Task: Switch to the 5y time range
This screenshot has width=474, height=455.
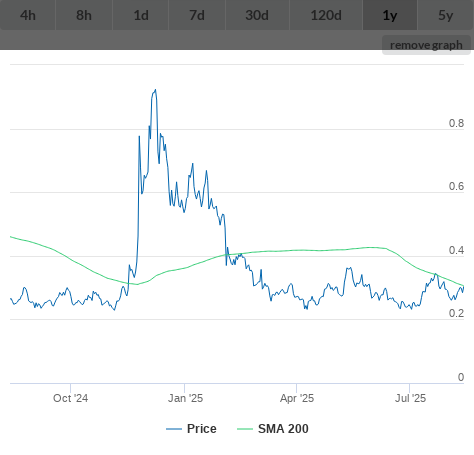Action: tap(446, 15)
